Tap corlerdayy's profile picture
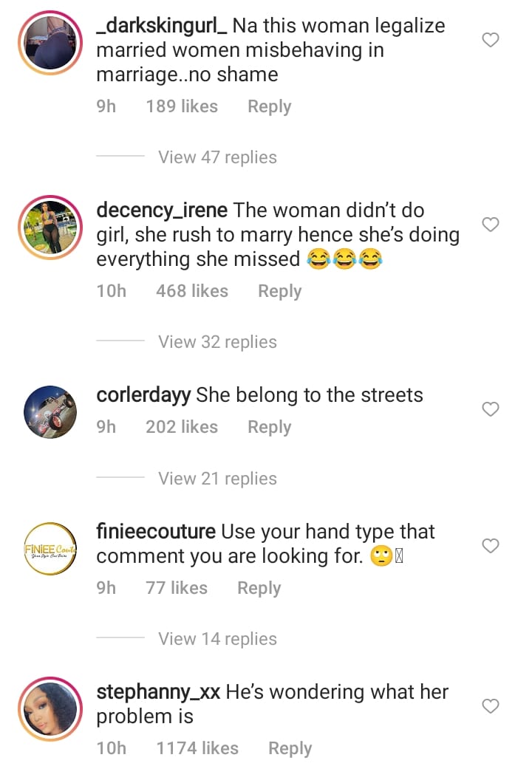532x766 pixels. click(49, 411)
